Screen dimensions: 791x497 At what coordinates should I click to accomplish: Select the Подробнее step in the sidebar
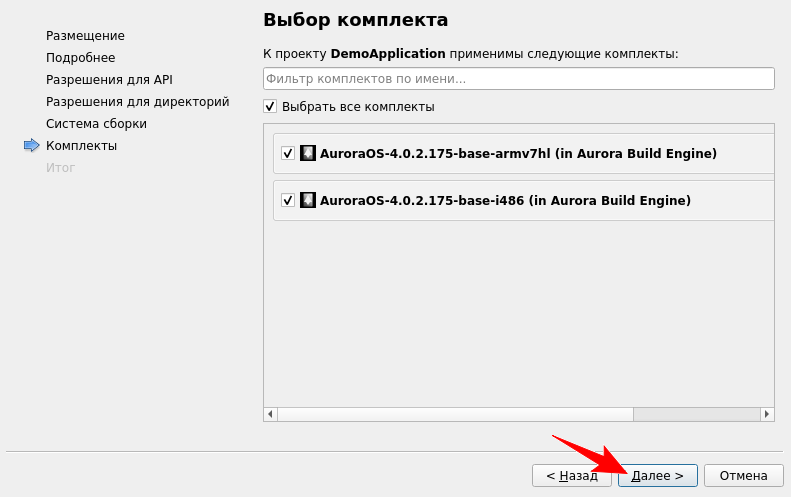(x=81, y=58)
